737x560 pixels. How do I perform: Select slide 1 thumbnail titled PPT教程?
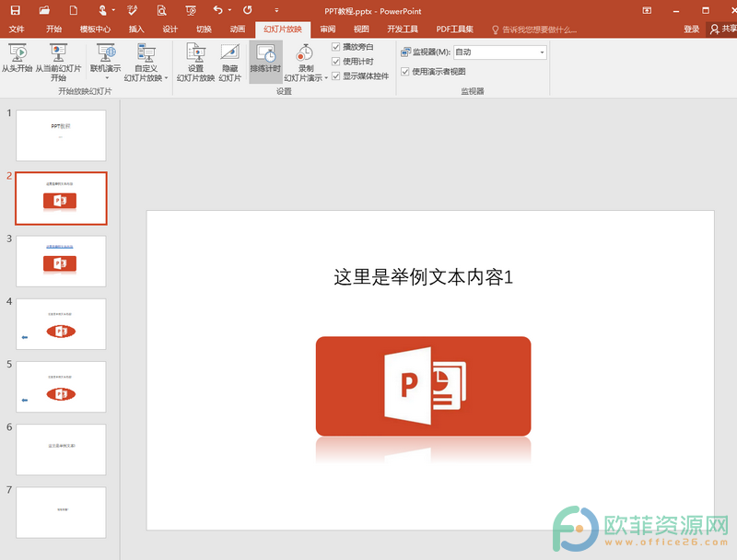(61, 135)
